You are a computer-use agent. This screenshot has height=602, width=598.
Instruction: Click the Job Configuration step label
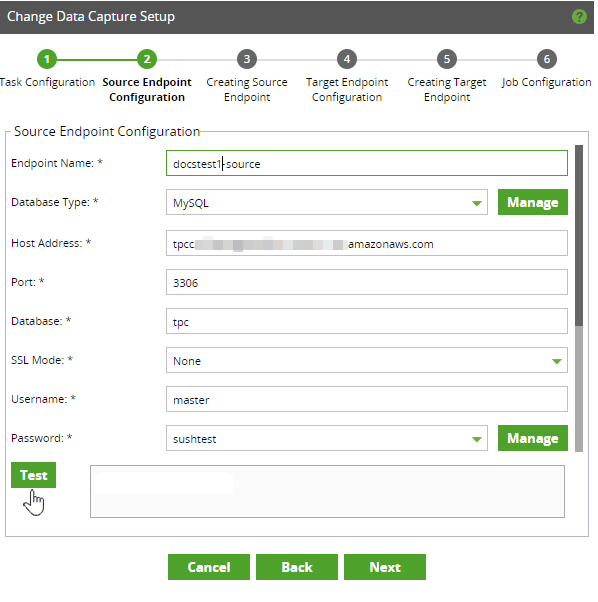click(547, 82)
